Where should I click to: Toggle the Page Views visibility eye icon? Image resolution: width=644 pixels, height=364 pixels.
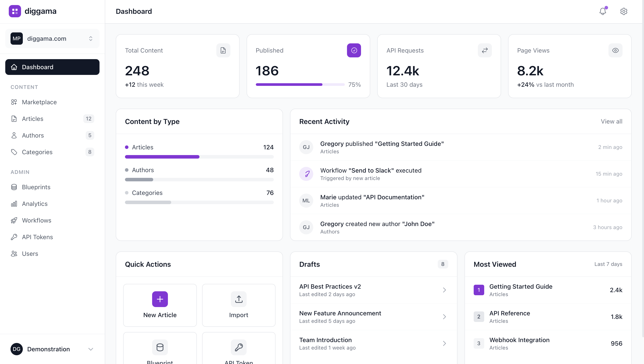click(x=616, y=50)
